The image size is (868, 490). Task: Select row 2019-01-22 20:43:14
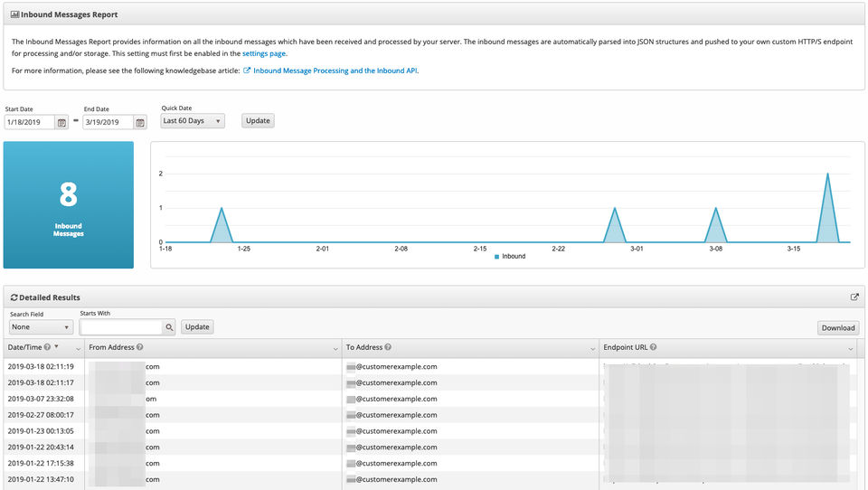[x=430, y=447]
